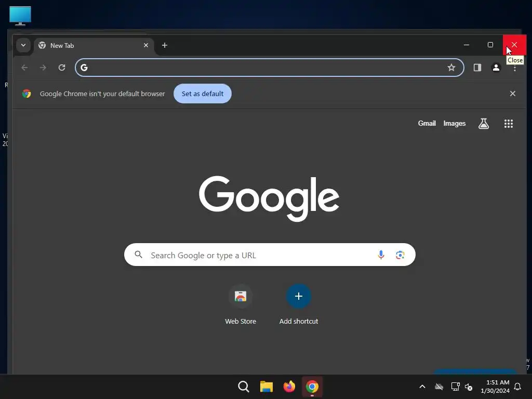Open network status tray icon
This screenshot has width=532, height=399.
(455, 387)
